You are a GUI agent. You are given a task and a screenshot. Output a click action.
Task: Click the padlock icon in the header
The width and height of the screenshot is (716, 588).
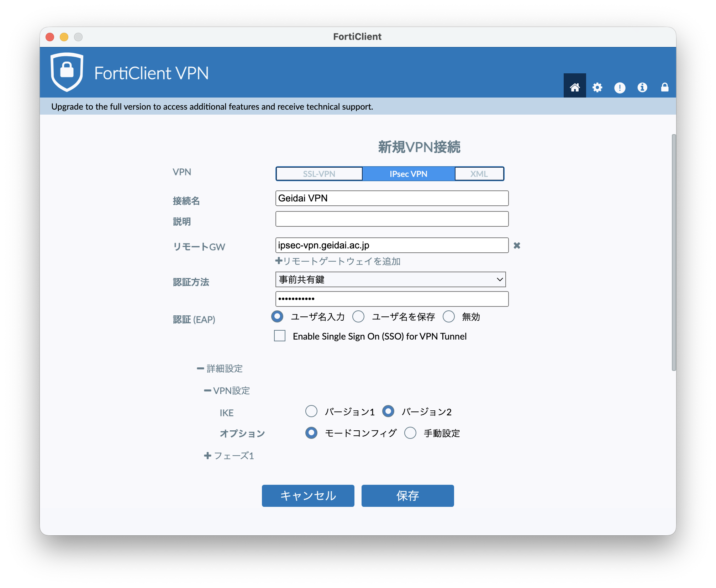pyautogui.click(x=664, y=87)
